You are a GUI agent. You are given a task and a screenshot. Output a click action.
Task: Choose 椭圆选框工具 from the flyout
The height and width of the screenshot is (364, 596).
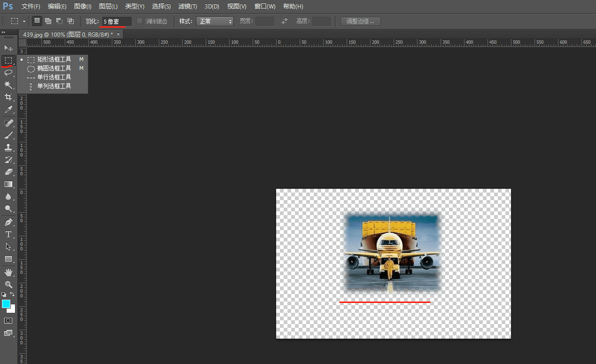coord(53,69)
